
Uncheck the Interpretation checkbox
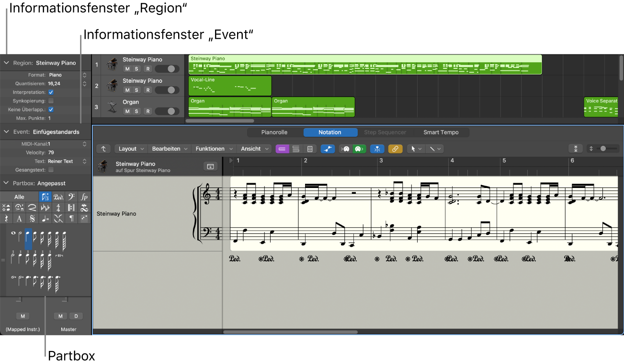pyautogui.click(x=51, y=92)
